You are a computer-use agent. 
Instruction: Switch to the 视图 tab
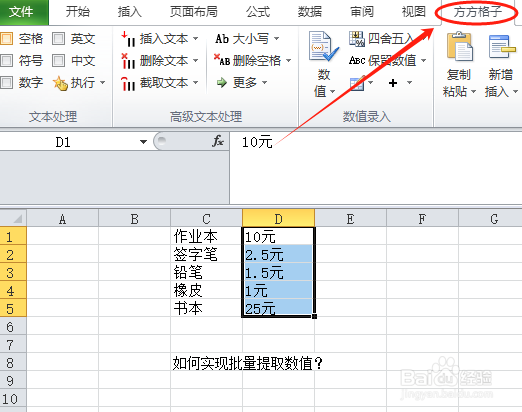pos(414,12)
